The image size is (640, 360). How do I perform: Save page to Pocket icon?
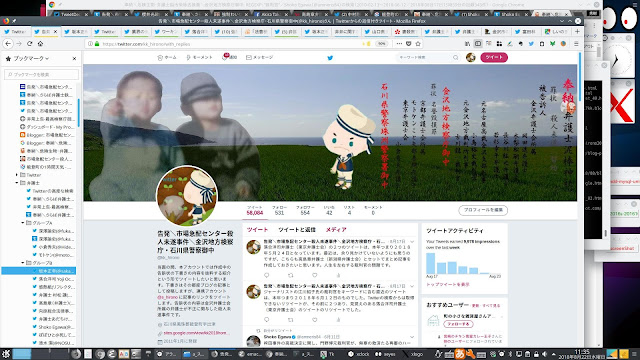(409, 44)
